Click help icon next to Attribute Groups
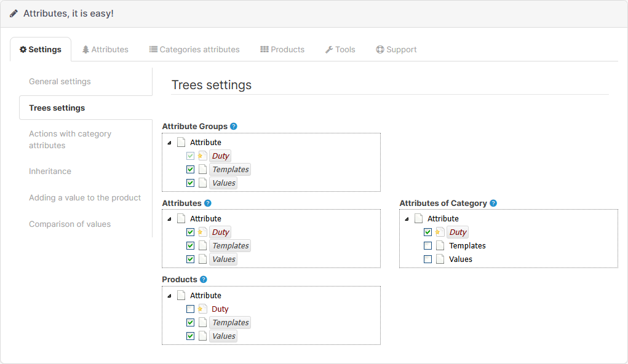 click(x=233, y=127)
